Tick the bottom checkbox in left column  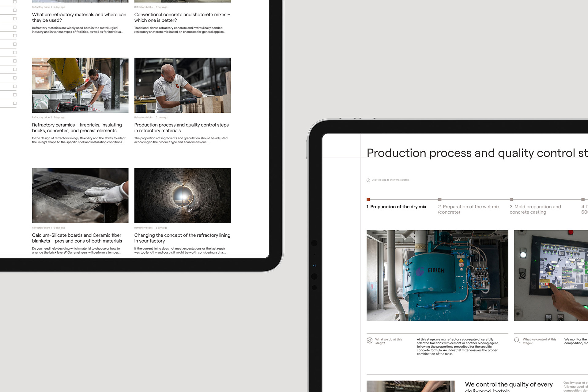click(15, 103)
